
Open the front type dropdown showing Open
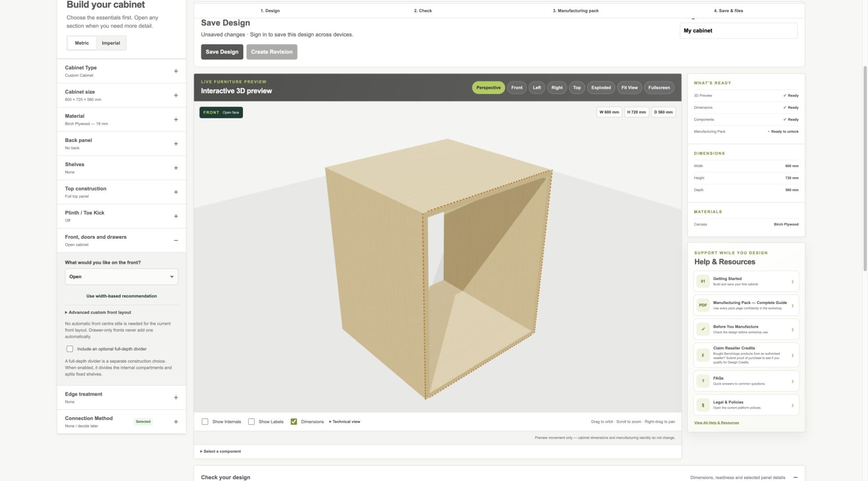(x=122, y=277)
